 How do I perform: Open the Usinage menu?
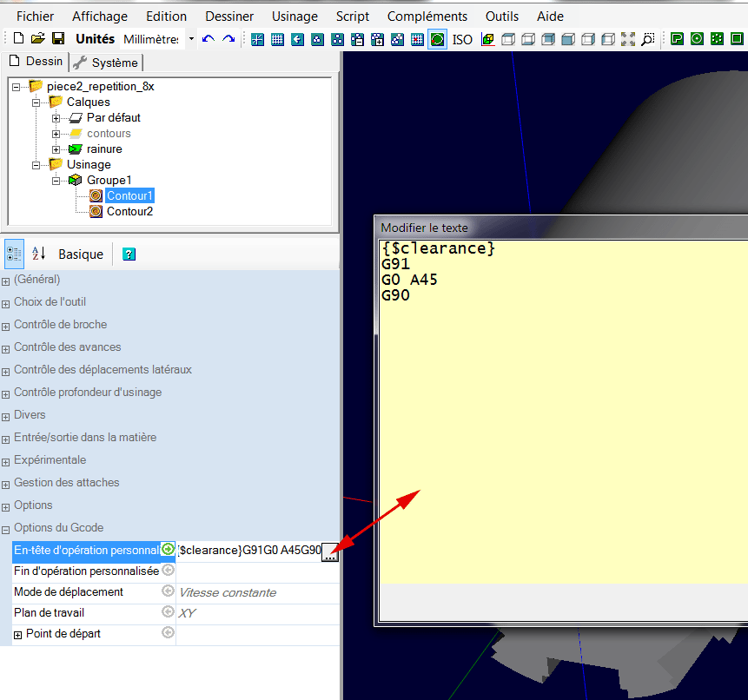[x=295, y=17]
